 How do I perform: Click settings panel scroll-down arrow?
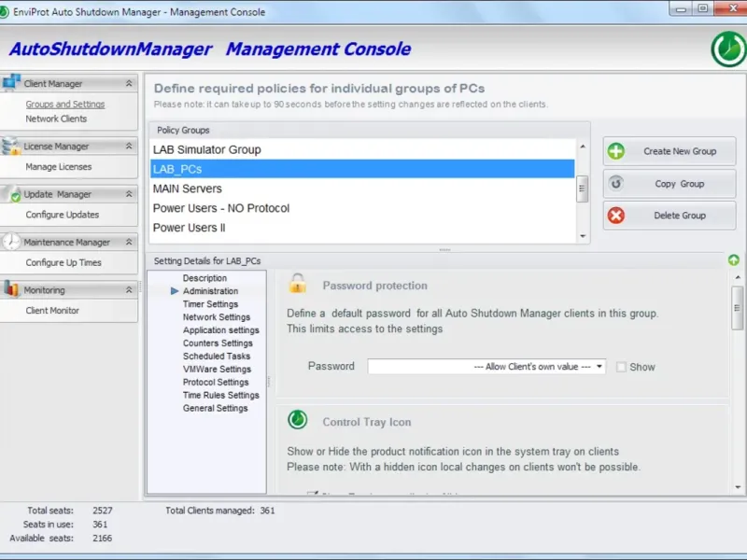tap(738, 487)
